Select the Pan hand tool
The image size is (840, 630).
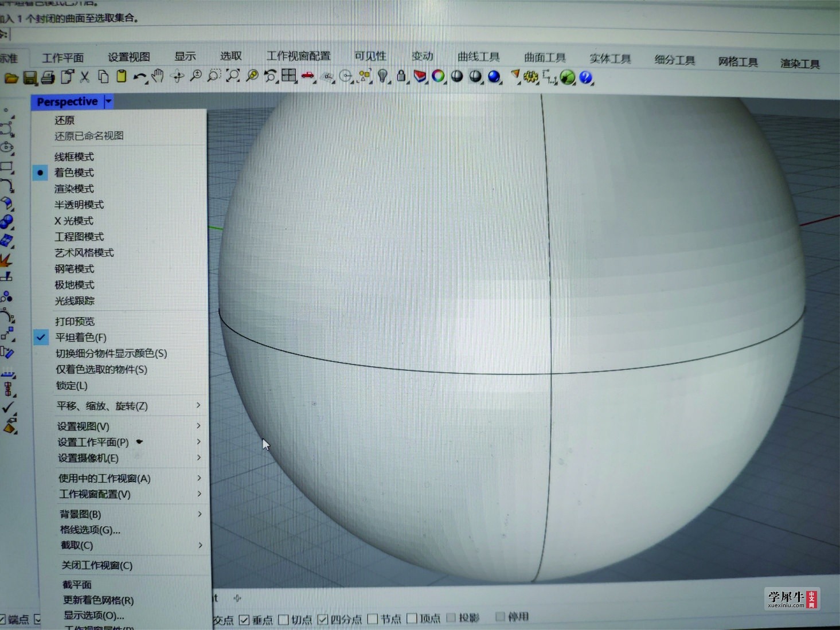[158, 75]
